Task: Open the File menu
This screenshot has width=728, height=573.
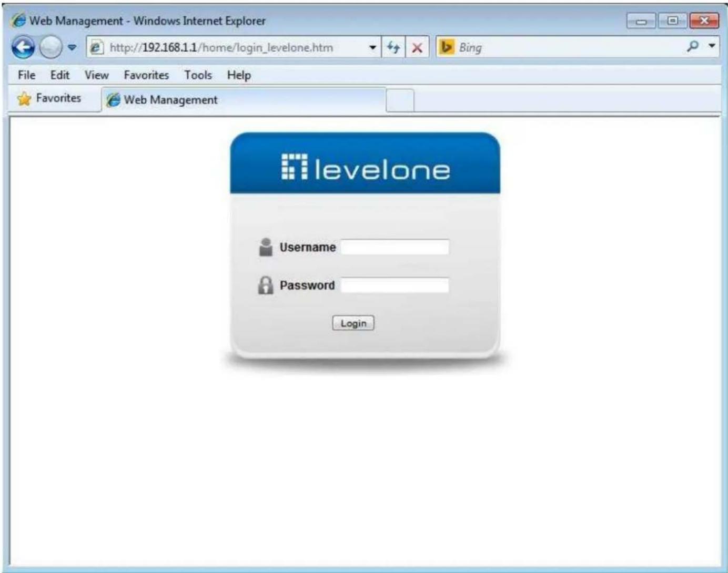Action: 26,75
